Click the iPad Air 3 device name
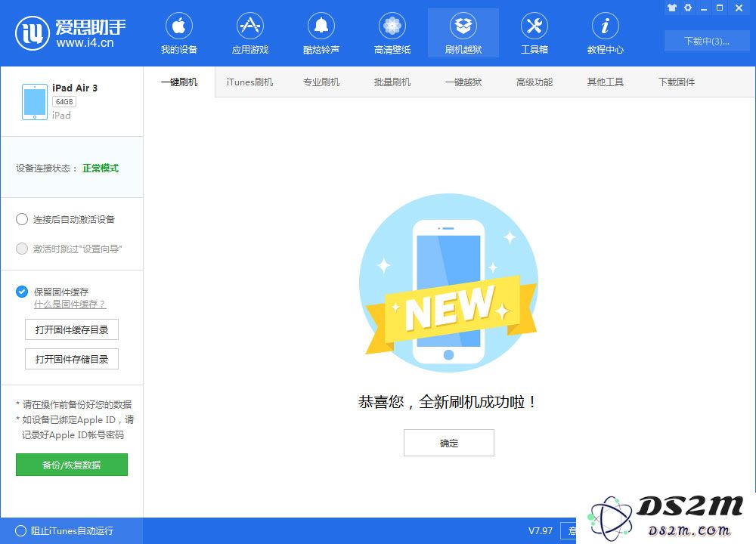This screenshot has width=756, height=544. (75, 88)
